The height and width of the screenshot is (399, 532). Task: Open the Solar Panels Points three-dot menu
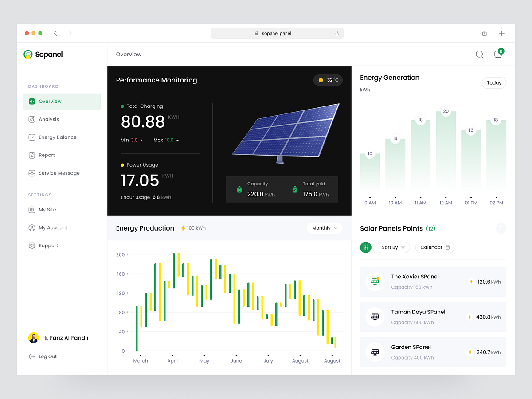[501, 228]
